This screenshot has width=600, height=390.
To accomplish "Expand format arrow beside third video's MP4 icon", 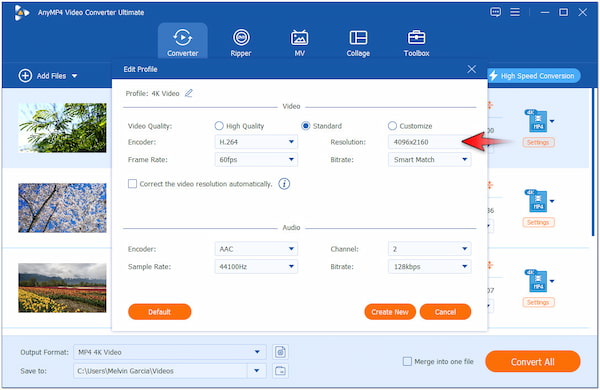I will click(552, 281).
